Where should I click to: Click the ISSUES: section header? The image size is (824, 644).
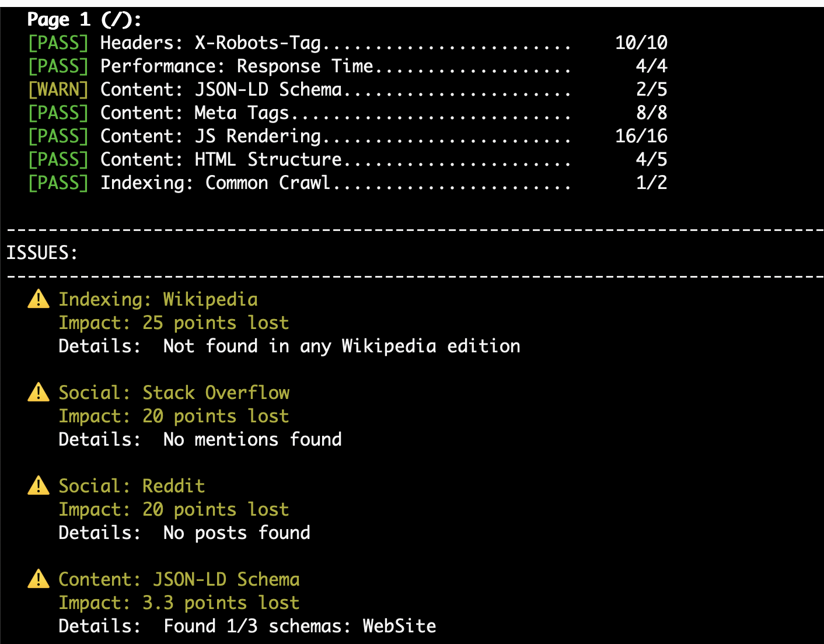(41, 253)
